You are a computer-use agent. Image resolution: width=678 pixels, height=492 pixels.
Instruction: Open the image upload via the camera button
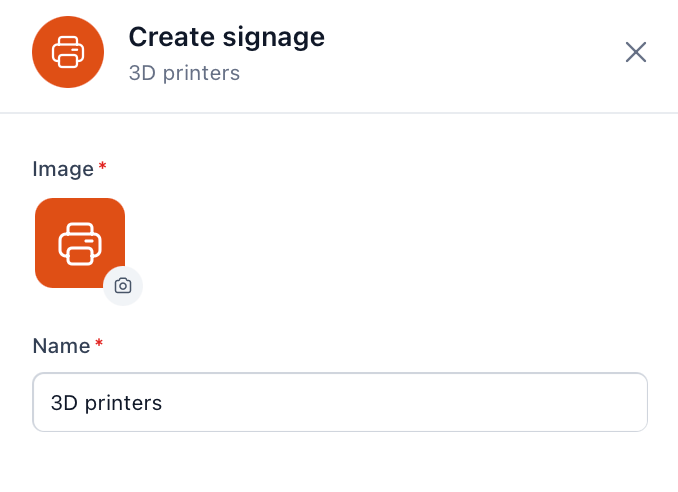click(x=123, y=286)
